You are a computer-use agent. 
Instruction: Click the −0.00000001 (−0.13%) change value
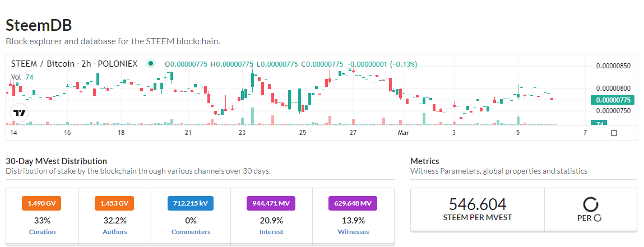[382, 64]
